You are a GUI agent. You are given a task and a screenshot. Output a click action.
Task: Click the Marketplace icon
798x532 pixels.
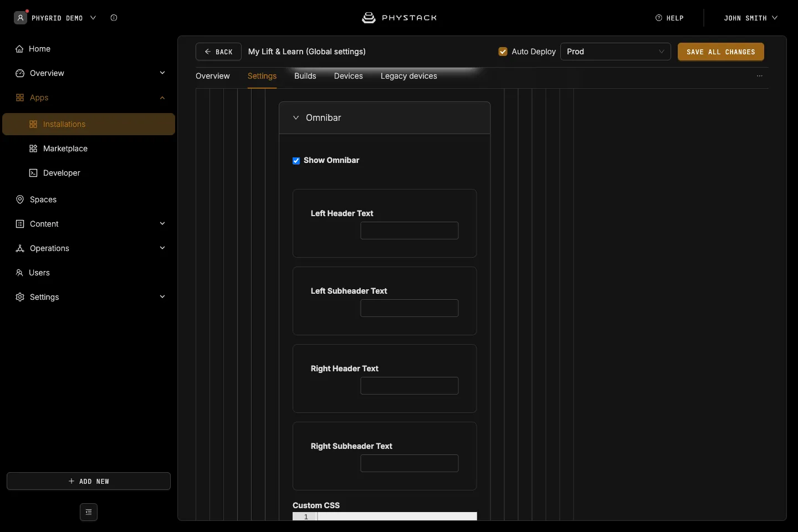coord(33,149)
